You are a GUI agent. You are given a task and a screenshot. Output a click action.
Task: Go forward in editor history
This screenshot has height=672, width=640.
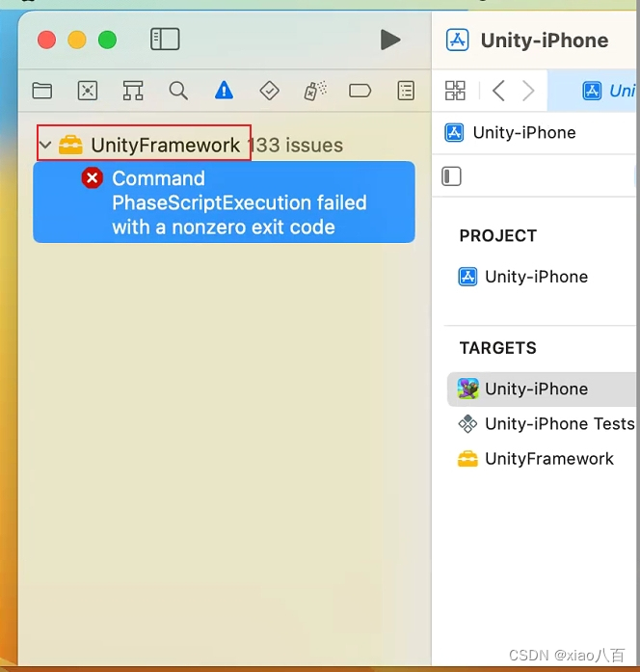tap(528, 91)
